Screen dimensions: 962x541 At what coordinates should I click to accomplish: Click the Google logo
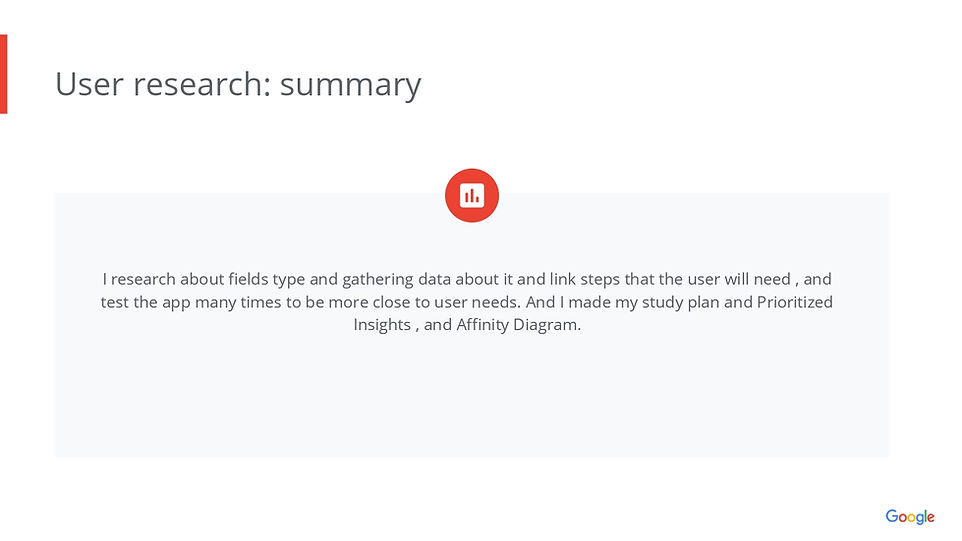909,517
